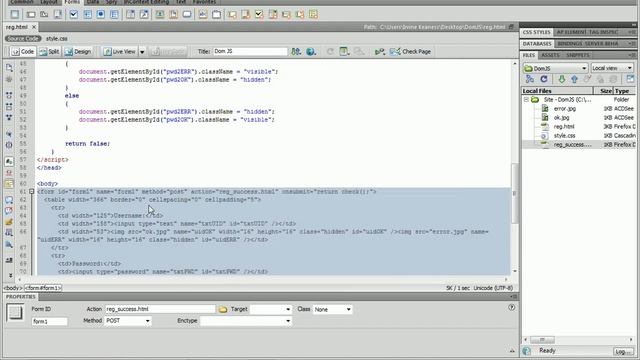Insert a Spry Validation Select
The width and height of the screenshot is (640, 360).
pos(273,15)
